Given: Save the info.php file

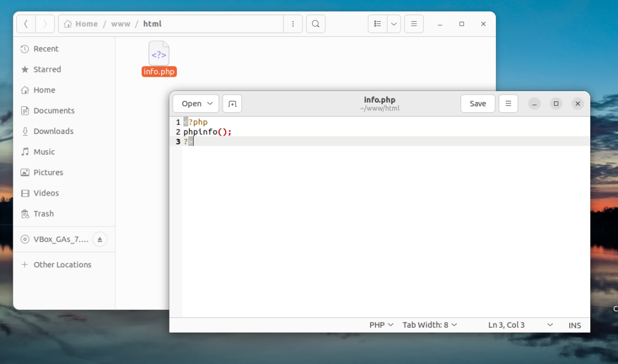Looking at the screenshot, I should tap(477, 103).
